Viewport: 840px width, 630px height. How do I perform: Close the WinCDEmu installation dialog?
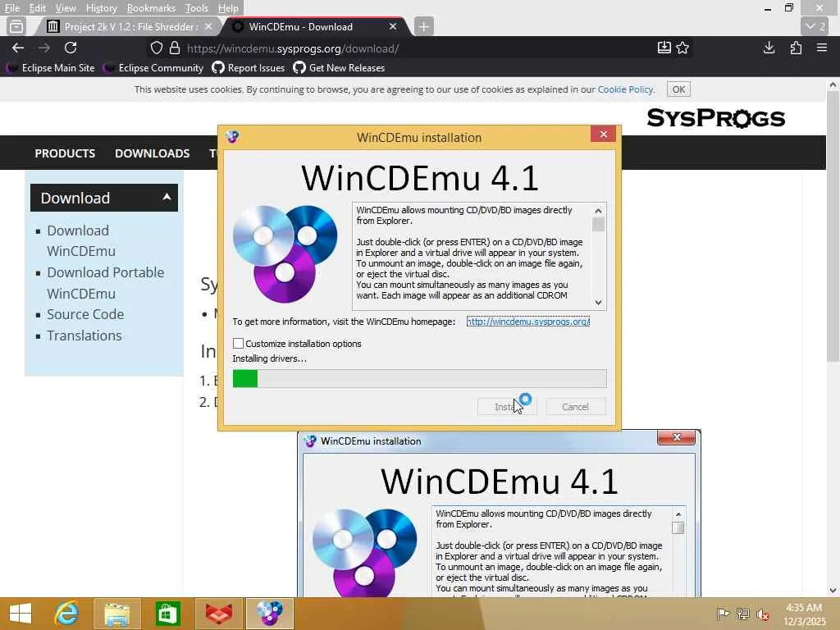tap(603, 134)
